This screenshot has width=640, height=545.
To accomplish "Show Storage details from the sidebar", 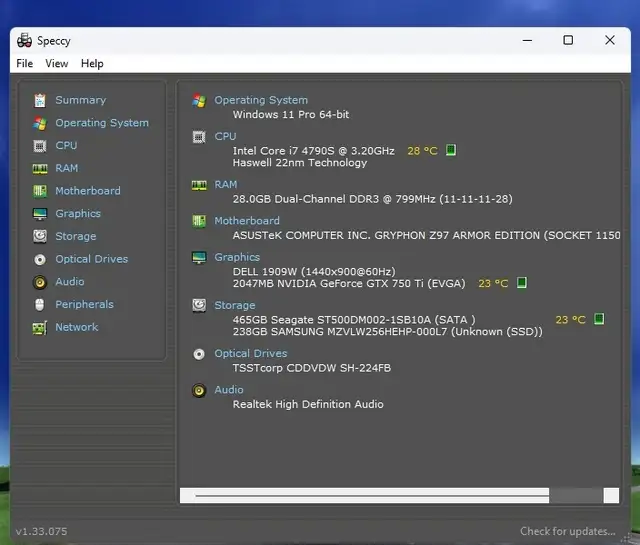I will click(76, 236).
